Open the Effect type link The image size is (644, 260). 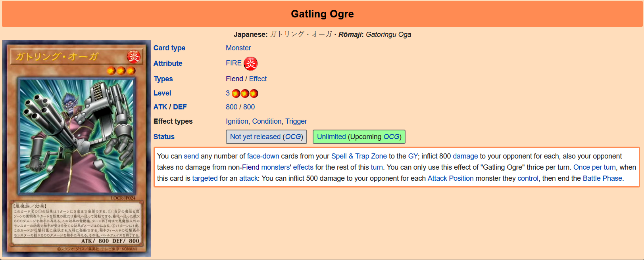pyautogui.click(x=258, y=79)
